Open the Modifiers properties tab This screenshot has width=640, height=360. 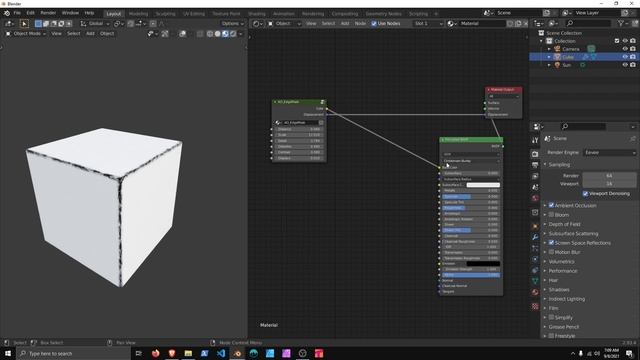pos(535,237)
